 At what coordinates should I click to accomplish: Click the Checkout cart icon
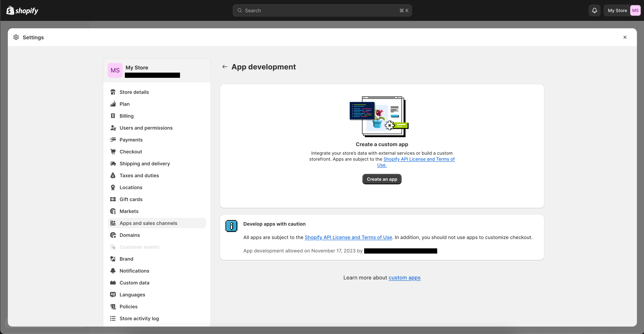(x=113, y=151)
